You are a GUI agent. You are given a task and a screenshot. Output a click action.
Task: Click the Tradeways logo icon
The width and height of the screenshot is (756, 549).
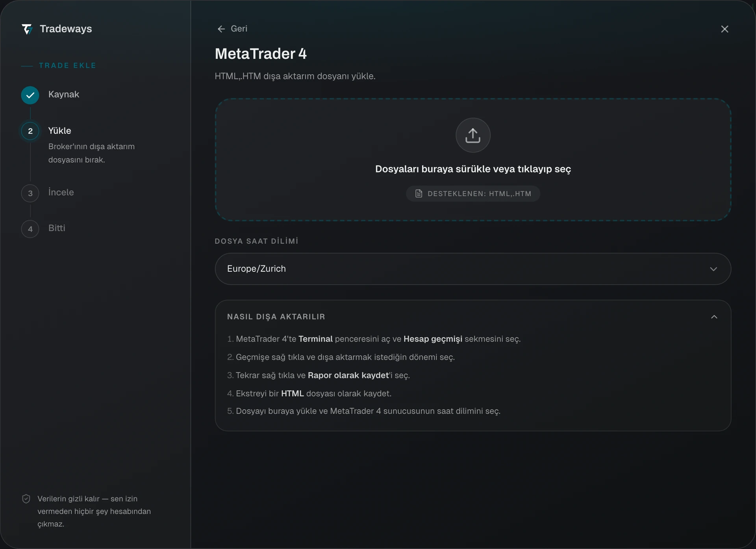pyautogui.click(x=27, y=29)
